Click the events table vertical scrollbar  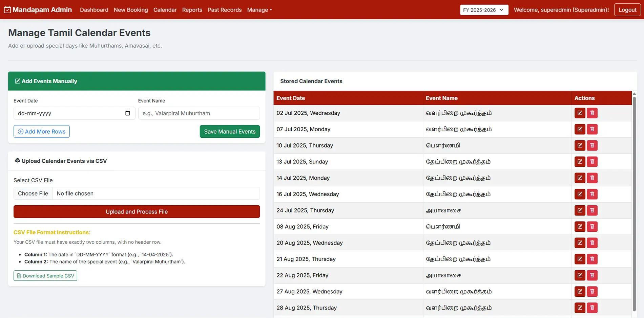pyautogui.click(x=634, y=203)
